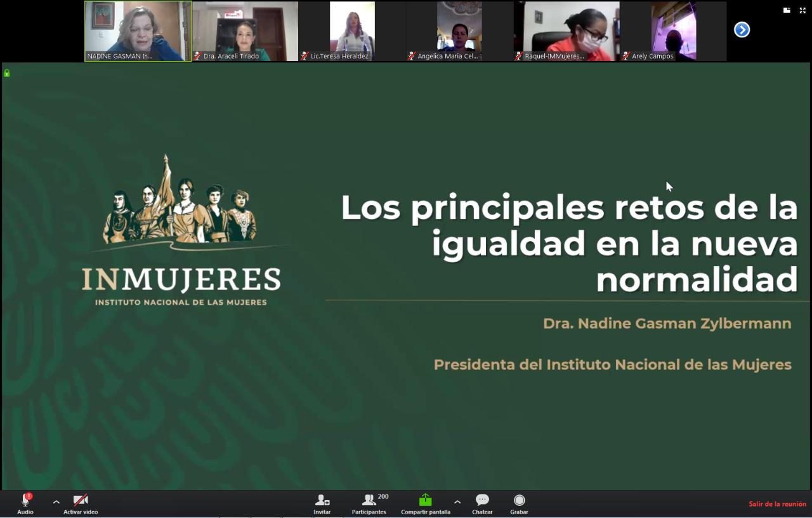Click 'Presidenta del Instituto Nacional' text

[613, 365]
